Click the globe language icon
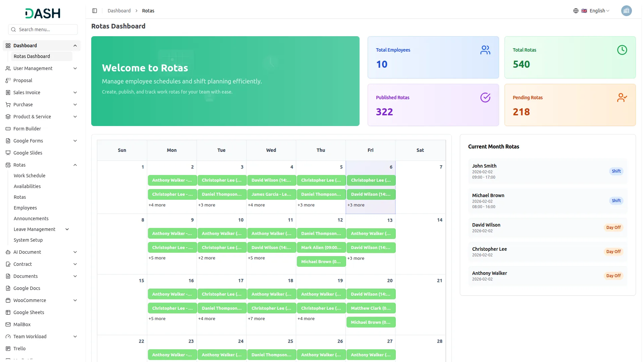 pyautogui.click(x=576, y=11)
